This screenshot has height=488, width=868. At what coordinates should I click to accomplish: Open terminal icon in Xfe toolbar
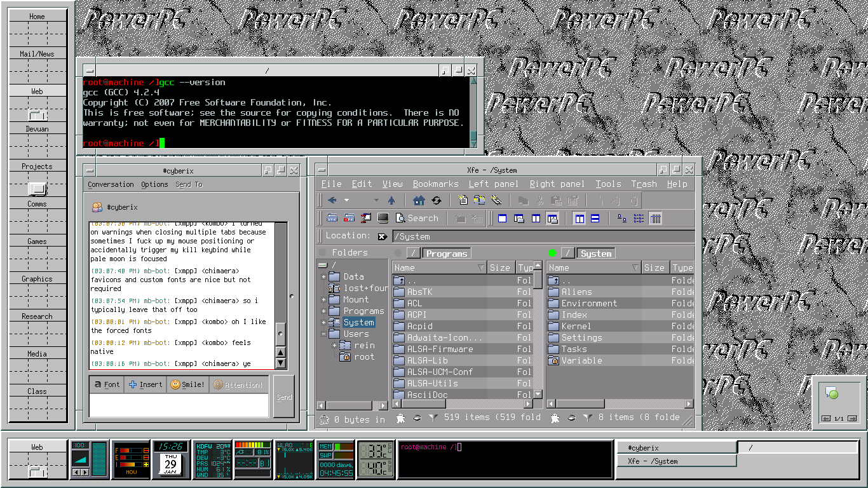click(x=383, y=219)
